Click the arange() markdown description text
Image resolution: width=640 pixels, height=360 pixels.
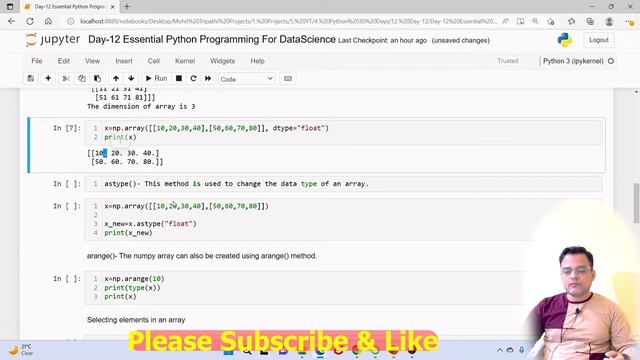point(202,256)
